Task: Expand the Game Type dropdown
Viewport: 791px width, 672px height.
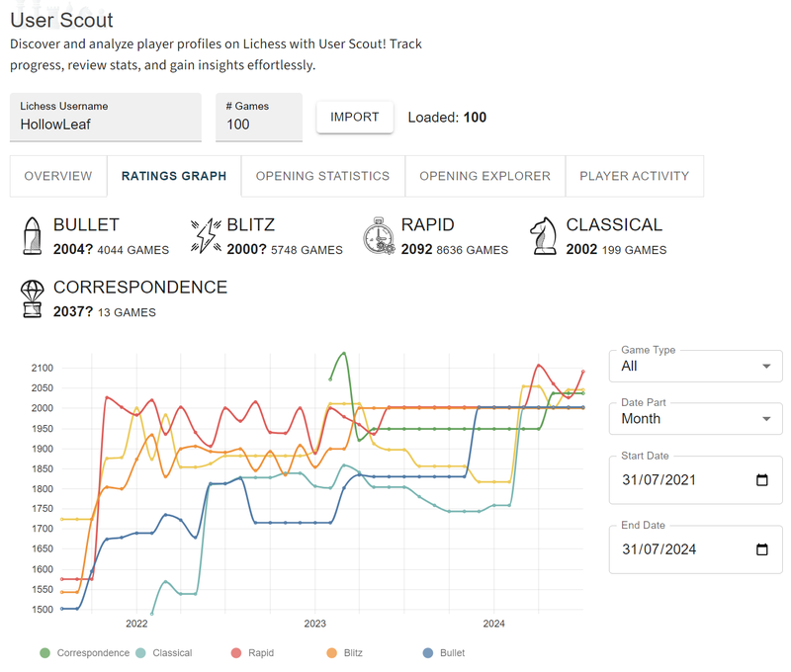Action: pos(695,366)
